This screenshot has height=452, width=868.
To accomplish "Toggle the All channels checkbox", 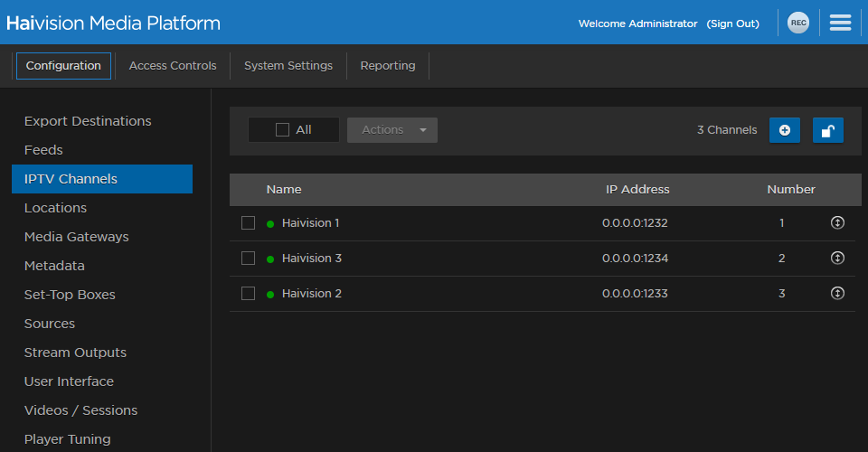I will tap(282, 130).
